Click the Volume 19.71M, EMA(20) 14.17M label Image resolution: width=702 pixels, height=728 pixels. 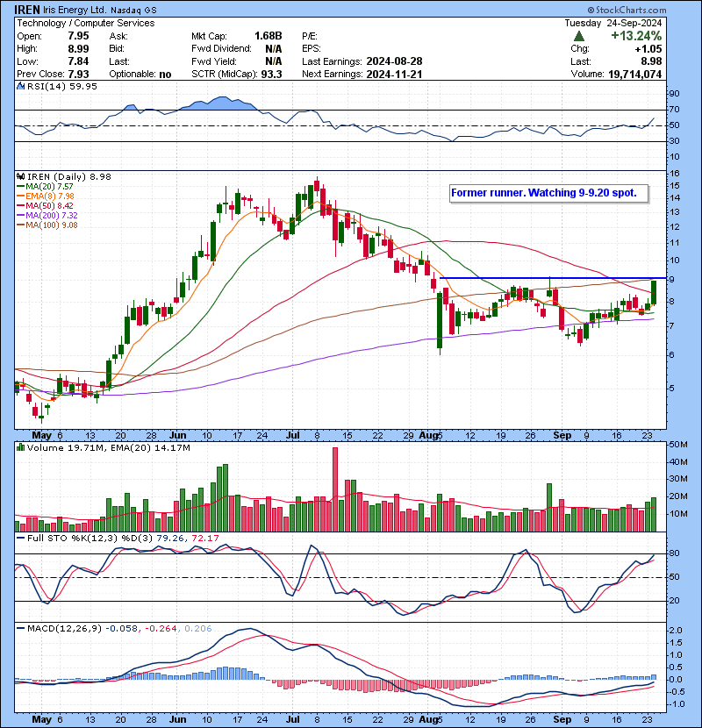tap(108, 447)
